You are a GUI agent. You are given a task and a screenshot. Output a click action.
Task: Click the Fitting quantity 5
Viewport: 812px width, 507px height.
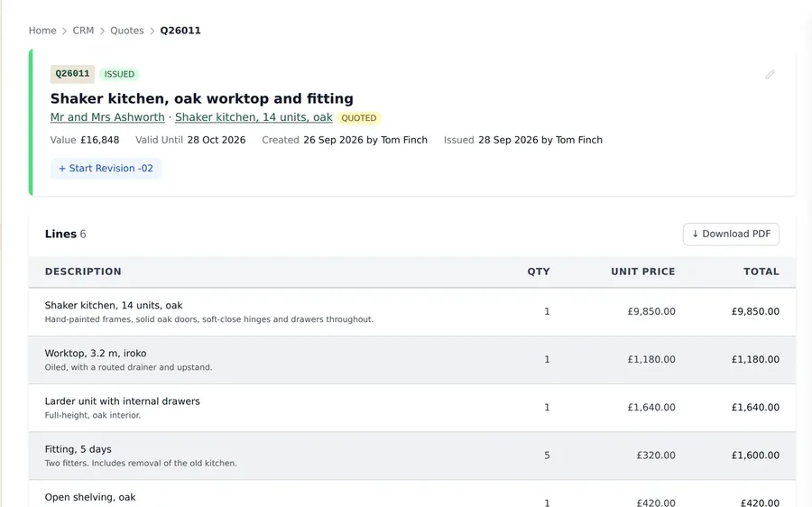click(547, 456)
